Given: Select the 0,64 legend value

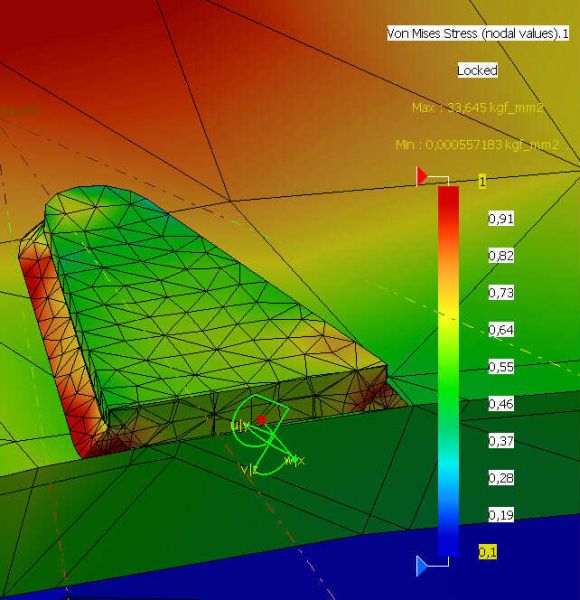Looking at the screenshot, I should [501, 330].
